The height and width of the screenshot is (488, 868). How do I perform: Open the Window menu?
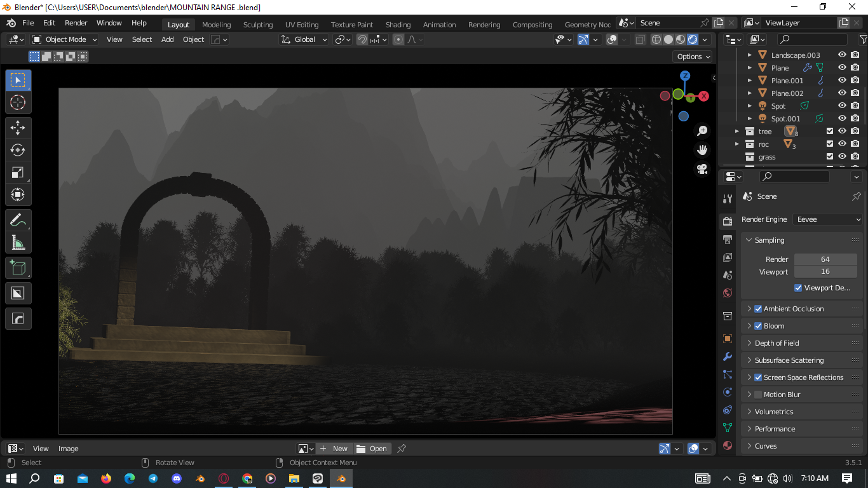109,23
